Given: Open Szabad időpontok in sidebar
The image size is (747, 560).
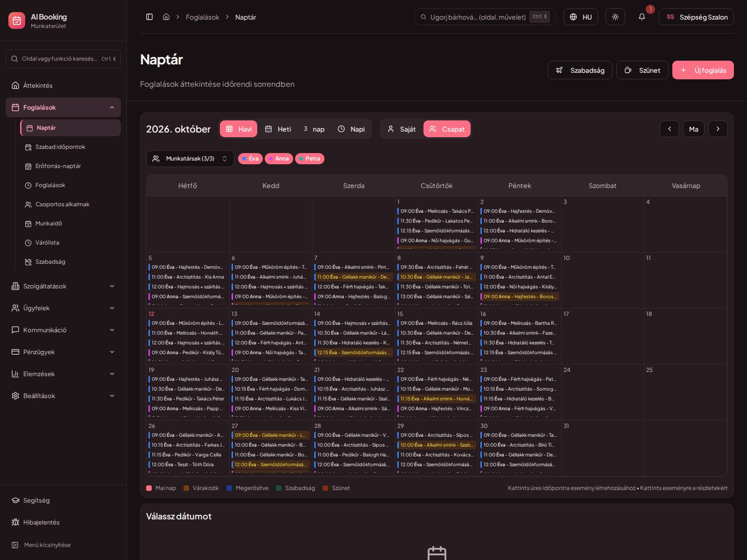Looking at the screenshot, I should pyautogui.click(x=70, y=147).
